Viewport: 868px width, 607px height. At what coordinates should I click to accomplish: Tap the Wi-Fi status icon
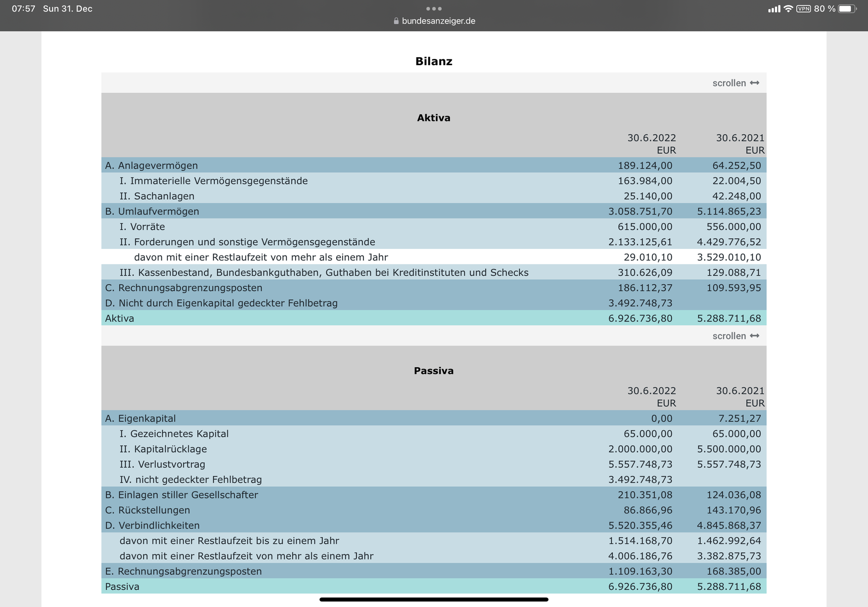tap(788, 9)
